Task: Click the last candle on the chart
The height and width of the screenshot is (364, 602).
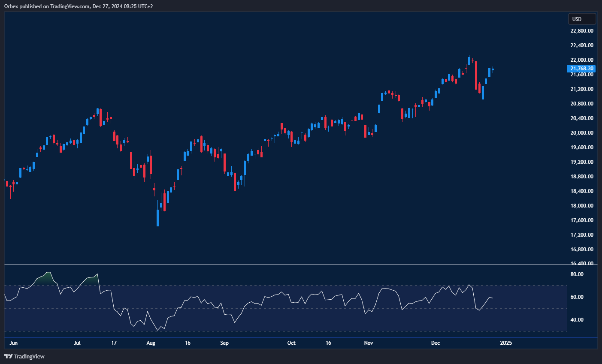Action: pos(493,69)
